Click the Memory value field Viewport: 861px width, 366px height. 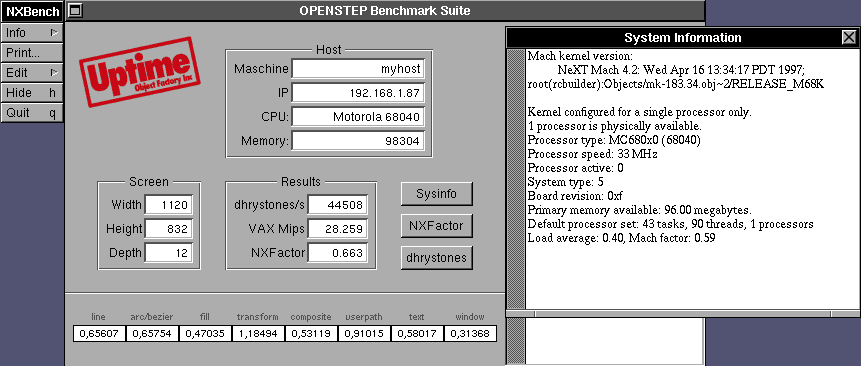point(358,141)
